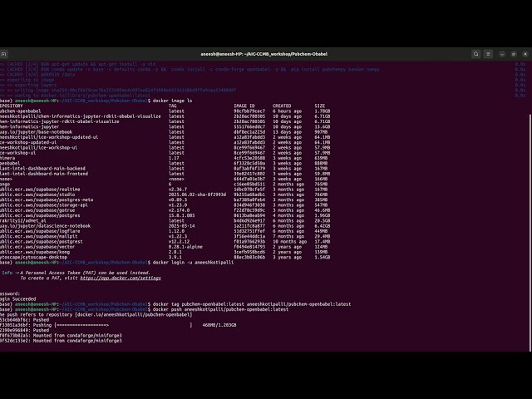
Task: Click the '2390e996849: Pushed' layer line
Action: [24, 330]
